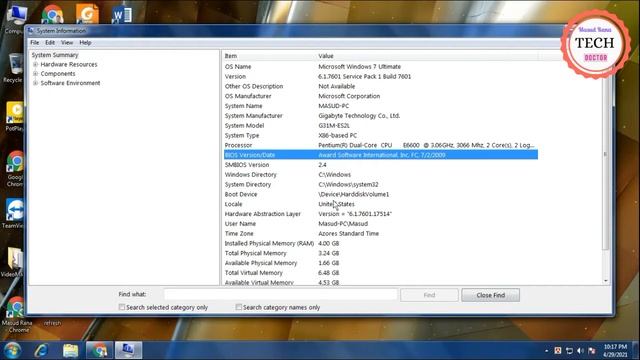Click the Find button
640x360 pixels.
(x=429, y=295)
